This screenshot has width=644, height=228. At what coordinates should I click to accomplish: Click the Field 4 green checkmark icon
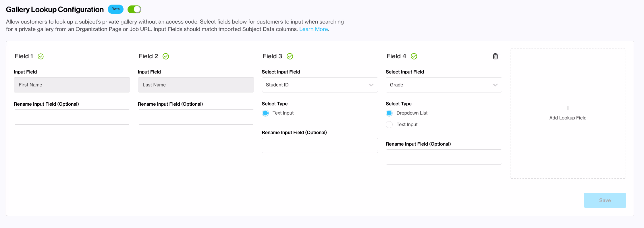click(414, 56)
